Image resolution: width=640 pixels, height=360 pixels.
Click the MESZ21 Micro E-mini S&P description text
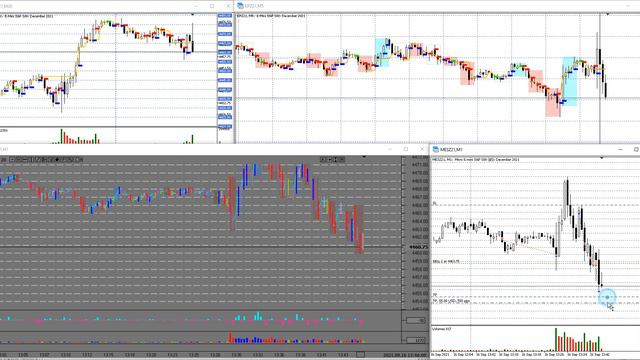476,159
